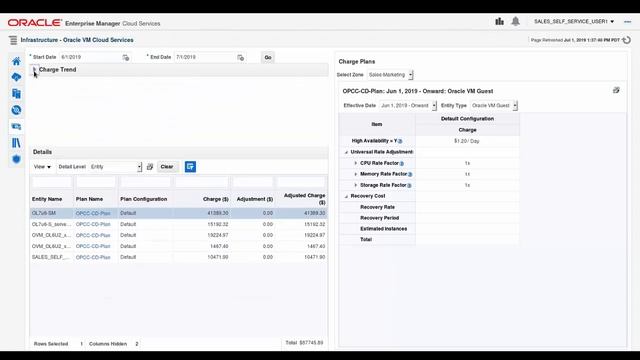
Task: Open the Start Date calendar picker
Action: pos(126,58)
